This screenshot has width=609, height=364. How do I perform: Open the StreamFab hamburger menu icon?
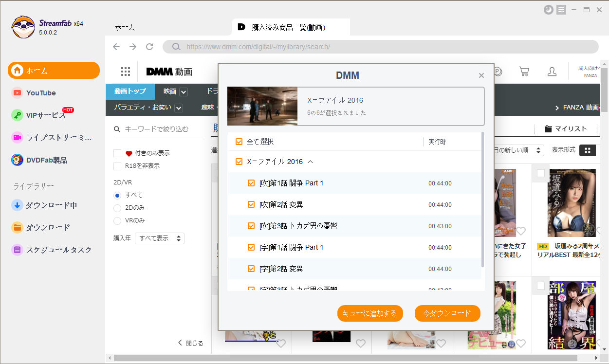coord(561,10)
